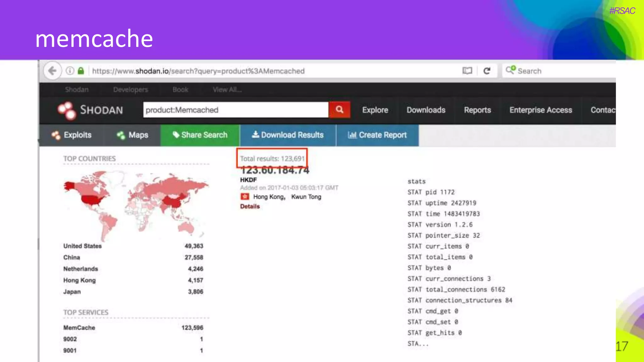Filter by Hong Kong in Top Countries
Image resolution: width=644 pixels, height=362 pixels.
(133, 280)
